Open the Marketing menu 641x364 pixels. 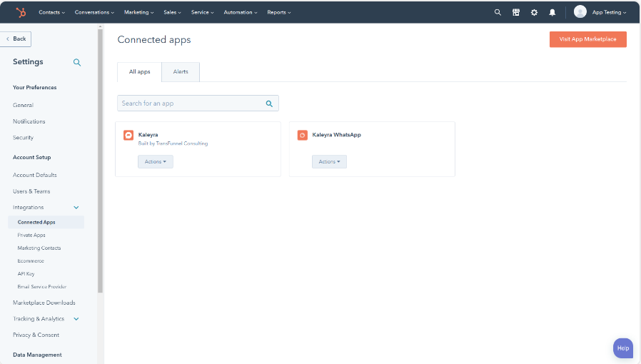[138, 12]
